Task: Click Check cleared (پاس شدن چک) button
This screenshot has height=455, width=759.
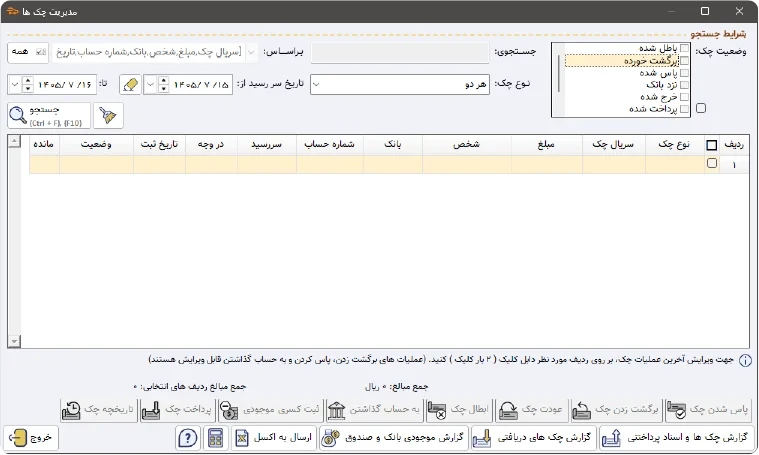Action: (x=708, y=410)
